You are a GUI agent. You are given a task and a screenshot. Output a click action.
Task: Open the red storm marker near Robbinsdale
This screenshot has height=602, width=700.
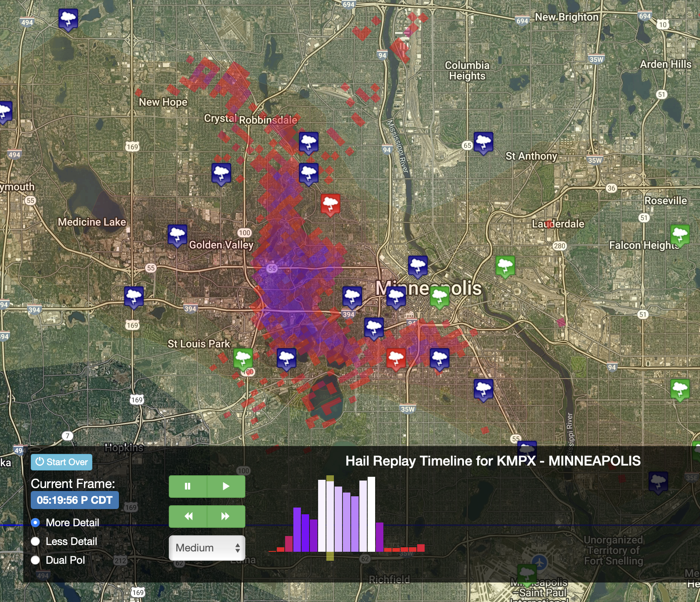point(330,204)
